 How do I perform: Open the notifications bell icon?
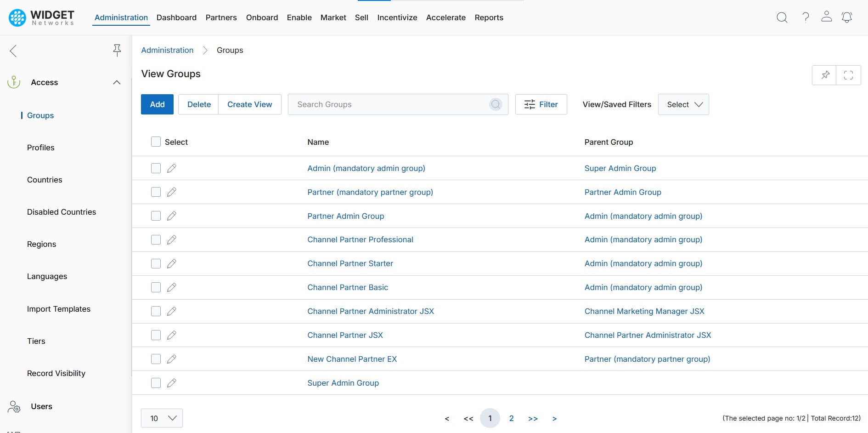tap(846, 17)
